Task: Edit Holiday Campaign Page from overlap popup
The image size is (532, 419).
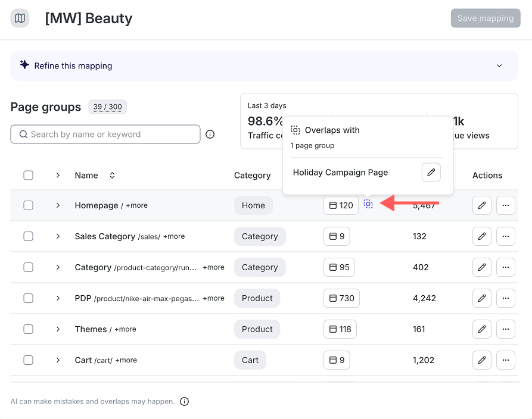Action: point(431,172)
